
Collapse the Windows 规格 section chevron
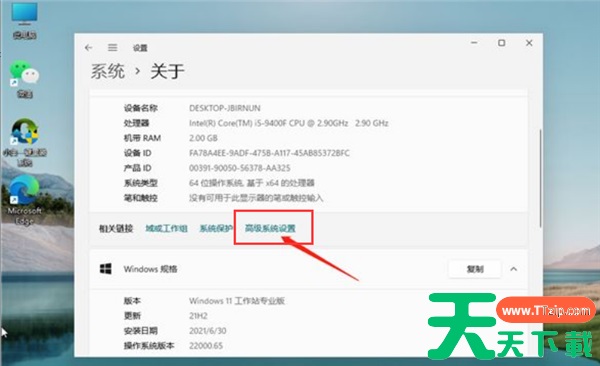point(514,269)
